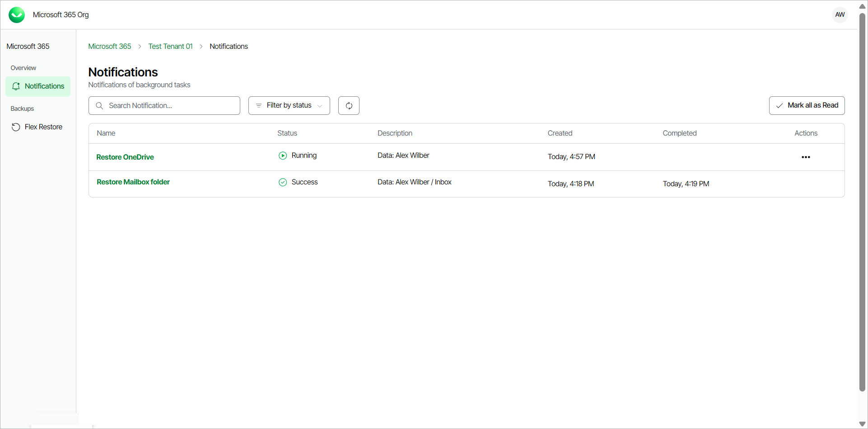Click 'Today, 4:57 PM' created time
The height and width of the screenshot is (429, 868).
tap(571, 156)
